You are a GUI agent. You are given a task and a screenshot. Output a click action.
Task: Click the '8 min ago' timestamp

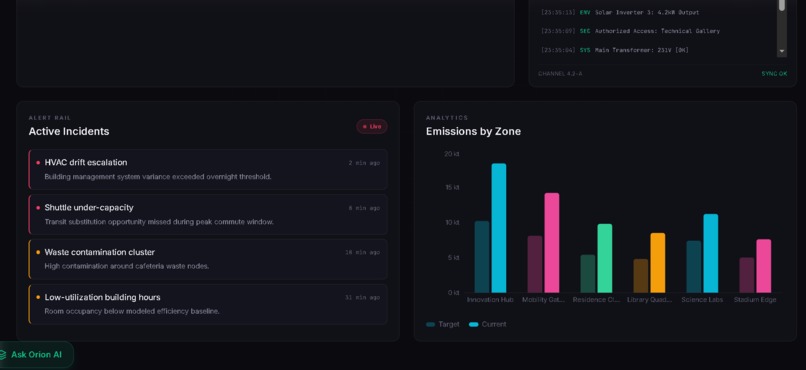pos(364,208)
